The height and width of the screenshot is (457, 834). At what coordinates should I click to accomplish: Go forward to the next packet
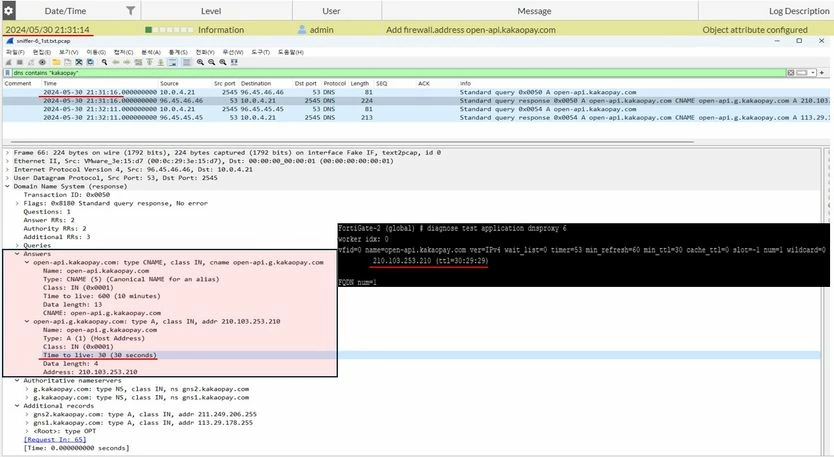pos(127,62)
